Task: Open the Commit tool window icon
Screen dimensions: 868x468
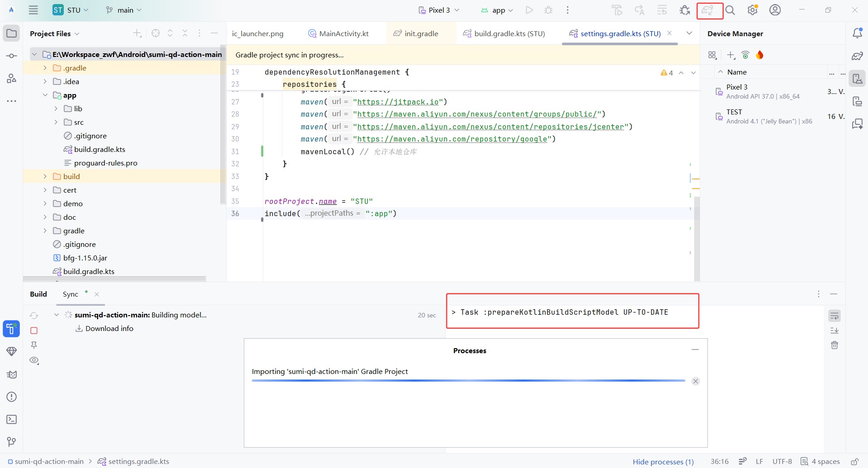Action: [x=12, y=56]
